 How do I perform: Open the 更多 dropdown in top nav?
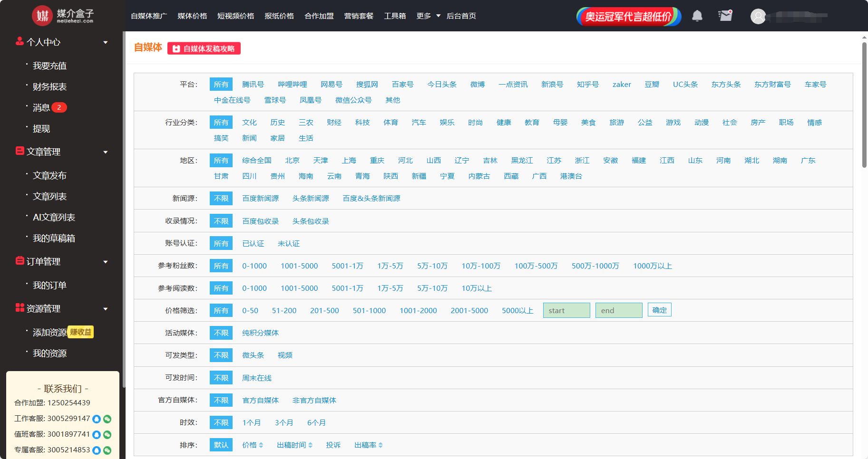[x=428, y=16]
